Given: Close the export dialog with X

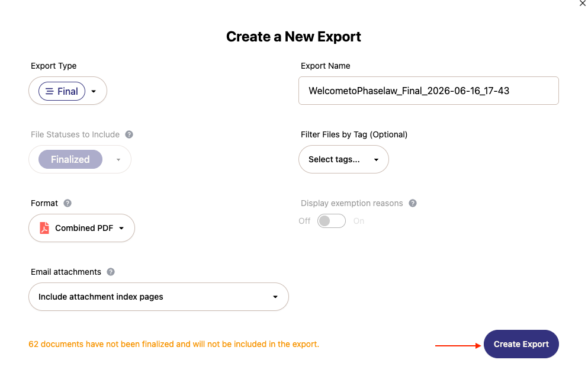Looking at the screenshot, I should click(583, 4).
